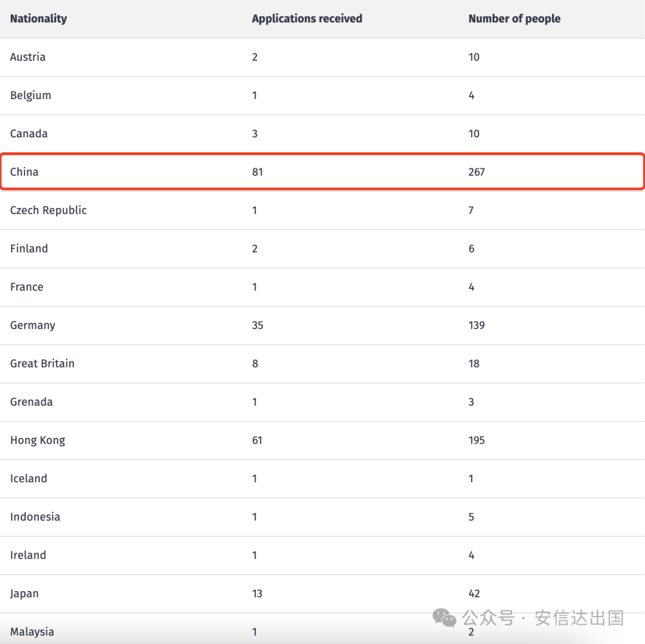Select the Czech Republic row label

[48, 210]
